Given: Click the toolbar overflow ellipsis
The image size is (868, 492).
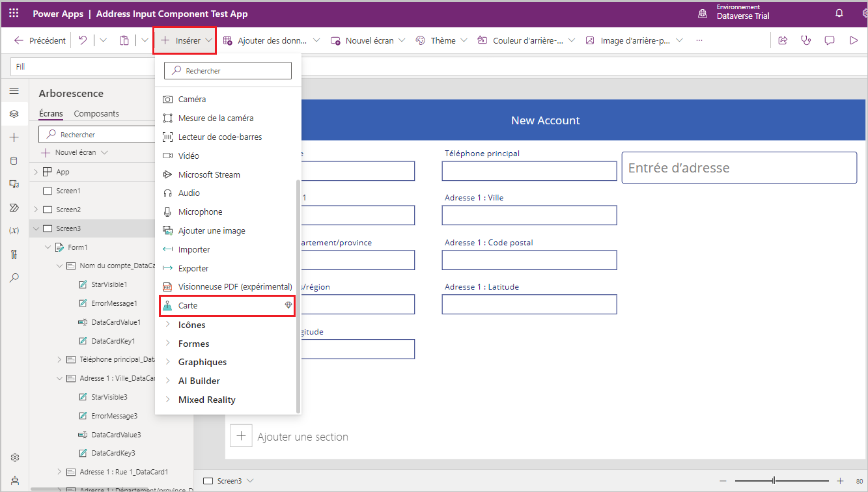Looking at the screenshot, I should (699, 40).
